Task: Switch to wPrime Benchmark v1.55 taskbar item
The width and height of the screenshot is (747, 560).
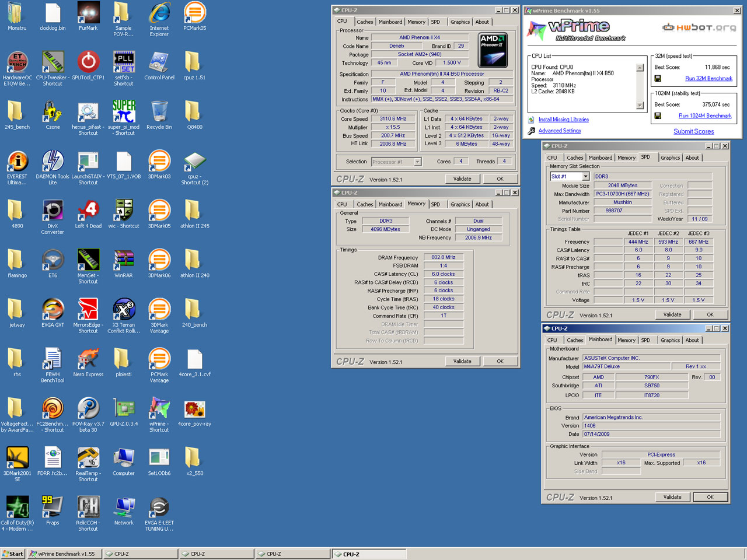Action: pos(64,554)
